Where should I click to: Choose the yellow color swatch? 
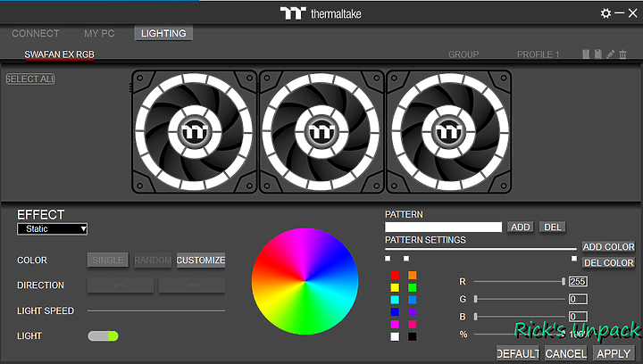coord(395,287)
